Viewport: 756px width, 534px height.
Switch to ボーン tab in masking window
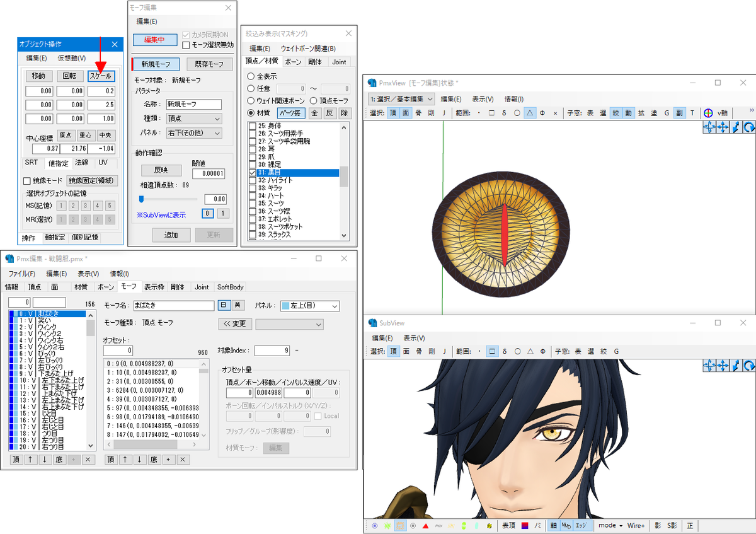(293, 62)
